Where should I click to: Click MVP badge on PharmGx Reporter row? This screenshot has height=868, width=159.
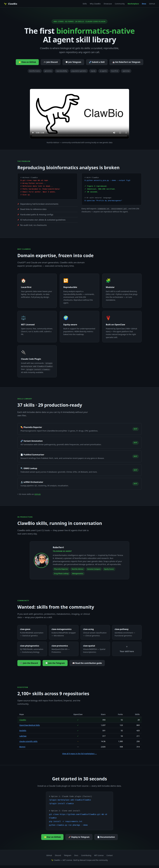click(x=136, y=429)
